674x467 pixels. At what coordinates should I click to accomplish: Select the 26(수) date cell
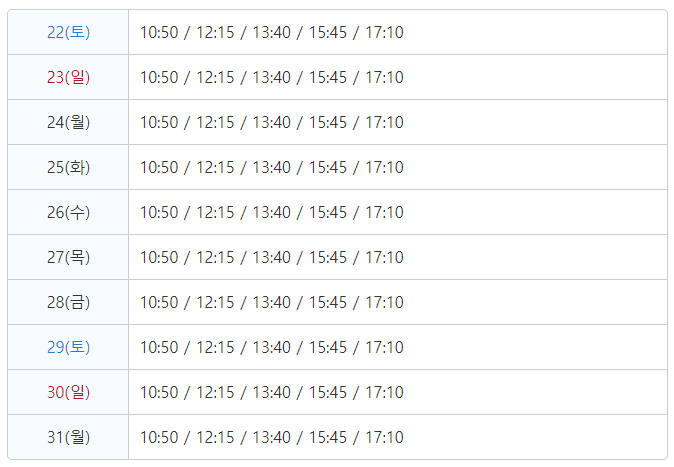click(x=68, y=212)
